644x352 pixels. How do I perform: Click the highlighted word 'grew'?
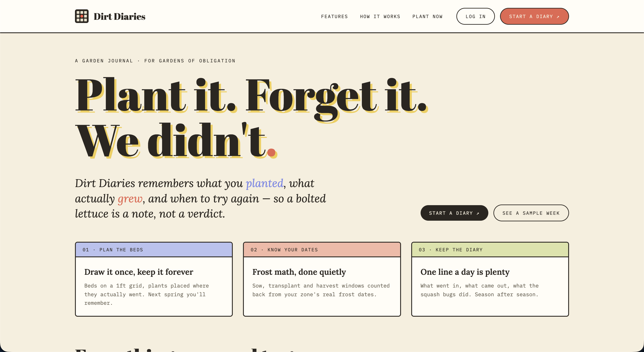(130, 199)
